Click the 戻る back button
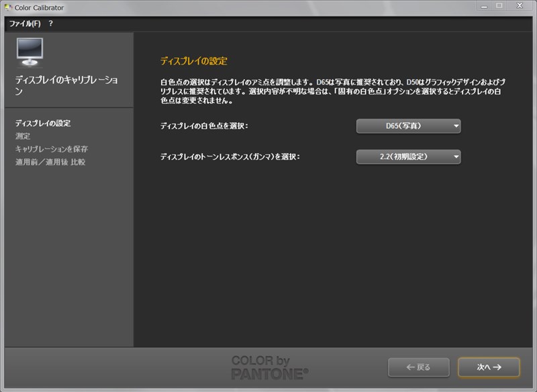 [418, 367]
